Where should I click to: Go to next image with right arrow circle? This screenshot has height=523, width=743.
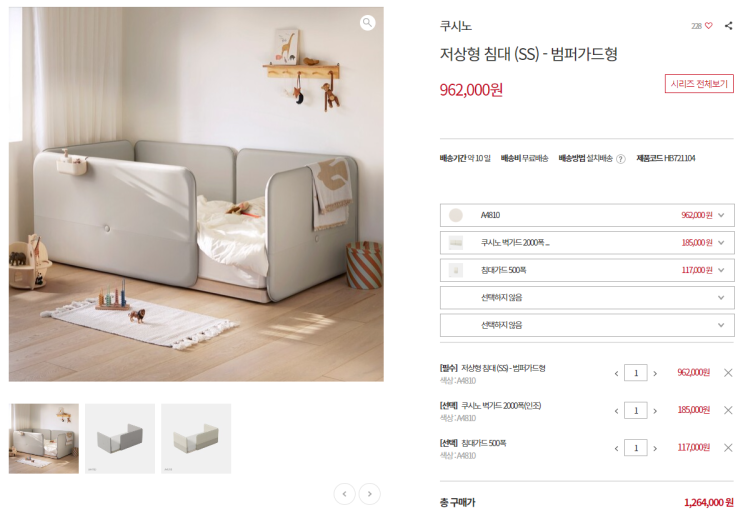tap(370, 494)
